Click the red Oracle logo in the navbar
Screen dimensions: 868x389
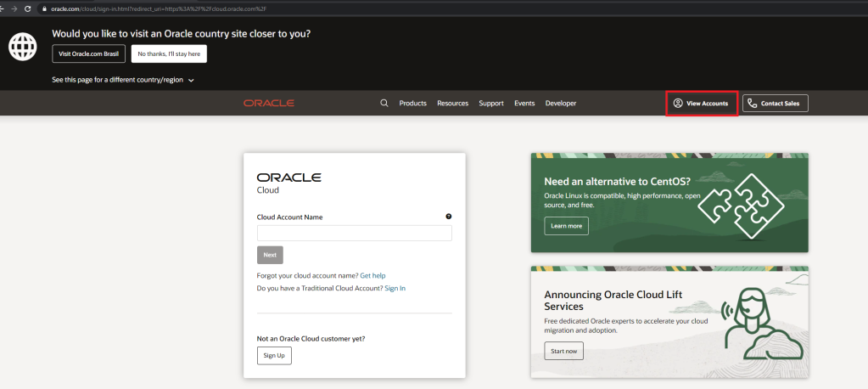coord(269,103)
